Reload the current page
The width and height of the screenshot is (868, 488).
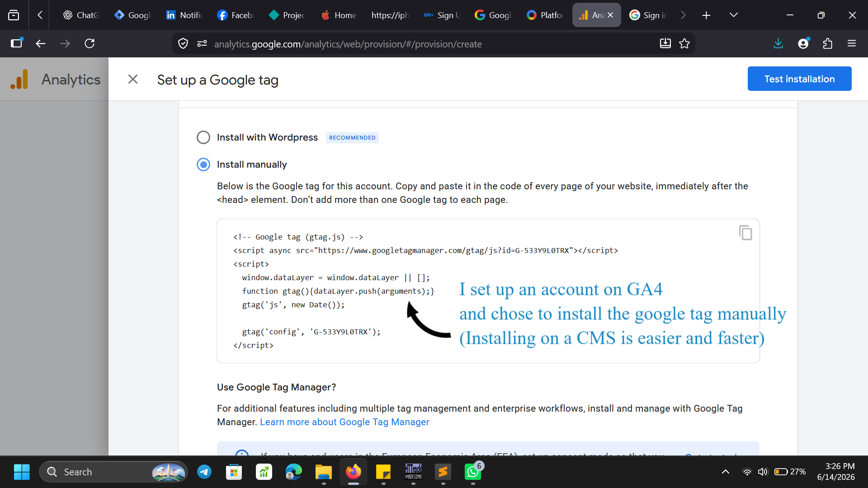point(90,43)
